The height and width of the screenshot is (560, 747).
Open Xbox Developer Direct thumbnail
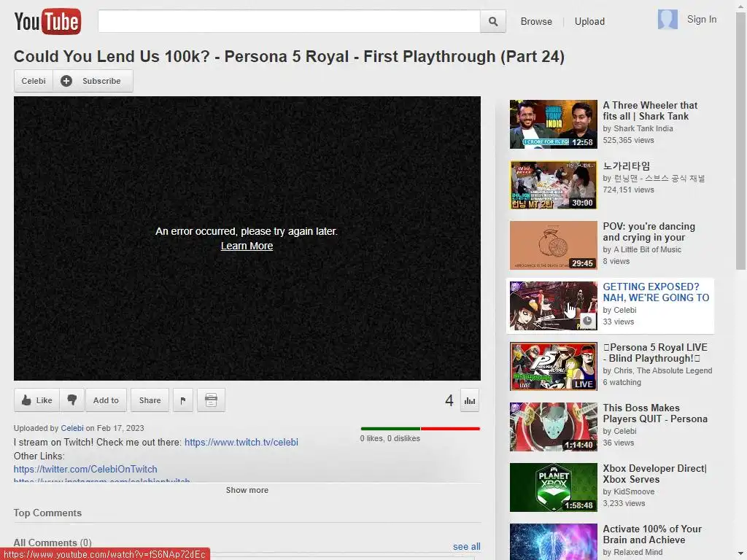click(x=553, y=487)
